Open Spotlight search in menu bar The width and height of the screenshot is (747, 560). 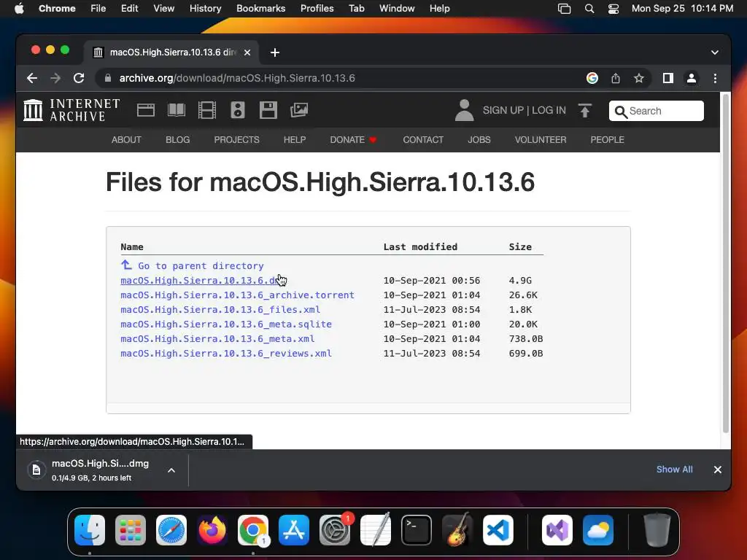coord(589,9)
